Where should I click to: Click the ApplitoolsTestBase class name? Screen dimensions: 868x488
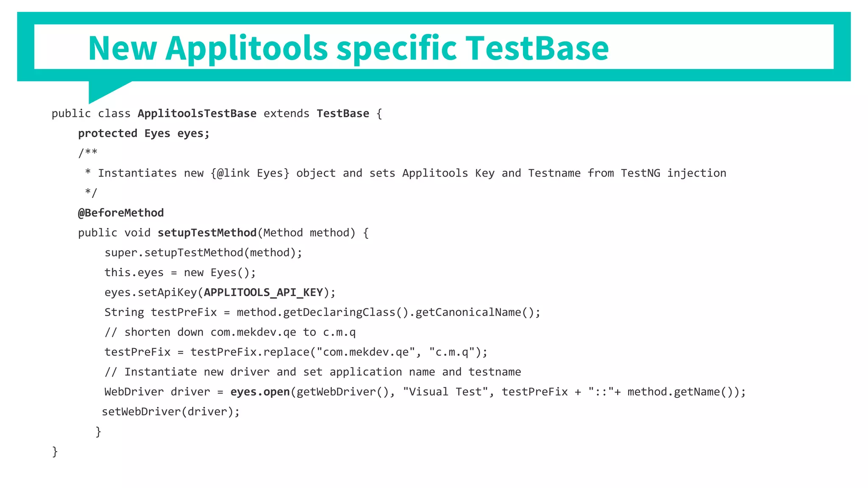pyautogui.click(x=197, y=114)
